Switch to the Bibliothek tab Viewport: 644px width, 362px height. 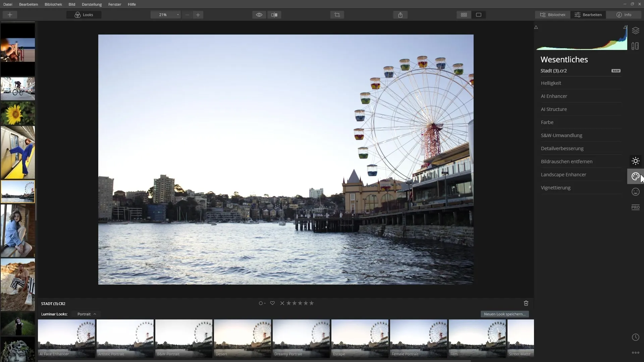coord(553,15)
